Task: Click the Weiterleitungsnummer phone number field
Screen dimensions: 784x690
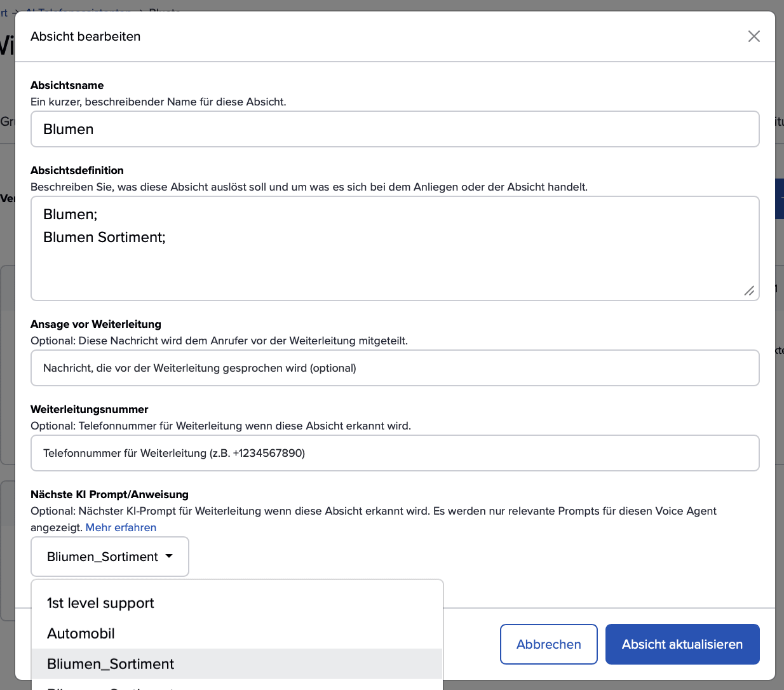Action: [x=395, y=453]
